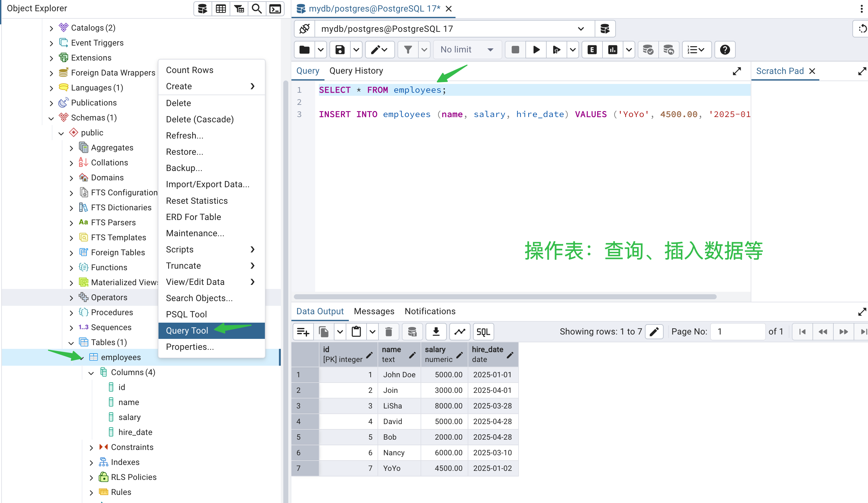Click the Open file folder icon

[x=304, y=50]
